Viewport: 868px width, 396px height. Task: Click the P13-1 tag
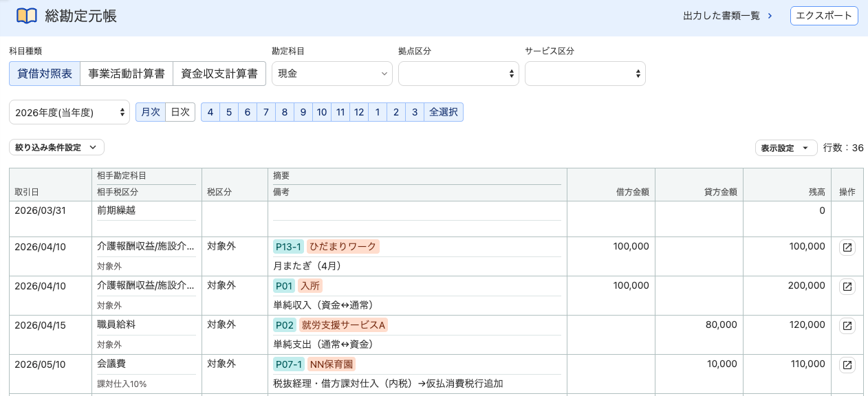click(288, 246)
